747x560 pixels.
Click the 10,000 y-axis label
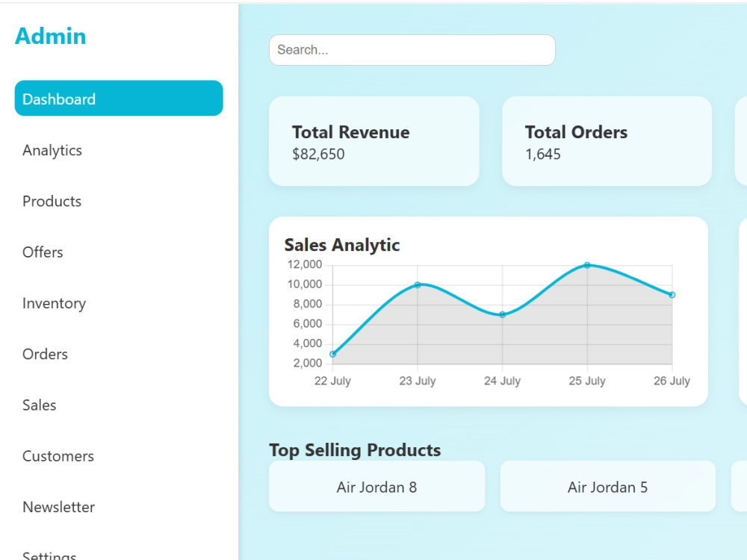pos(305,284)
